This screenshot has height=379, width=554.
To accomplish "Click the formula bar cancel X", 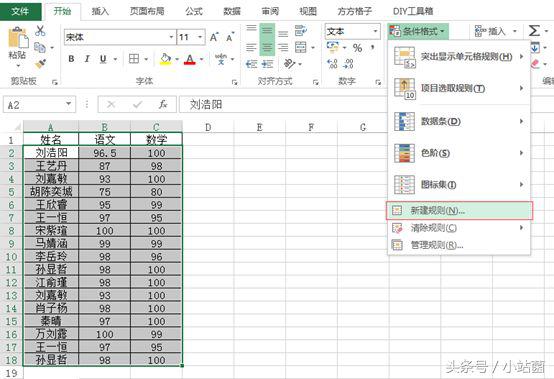I will click(111, 104).
